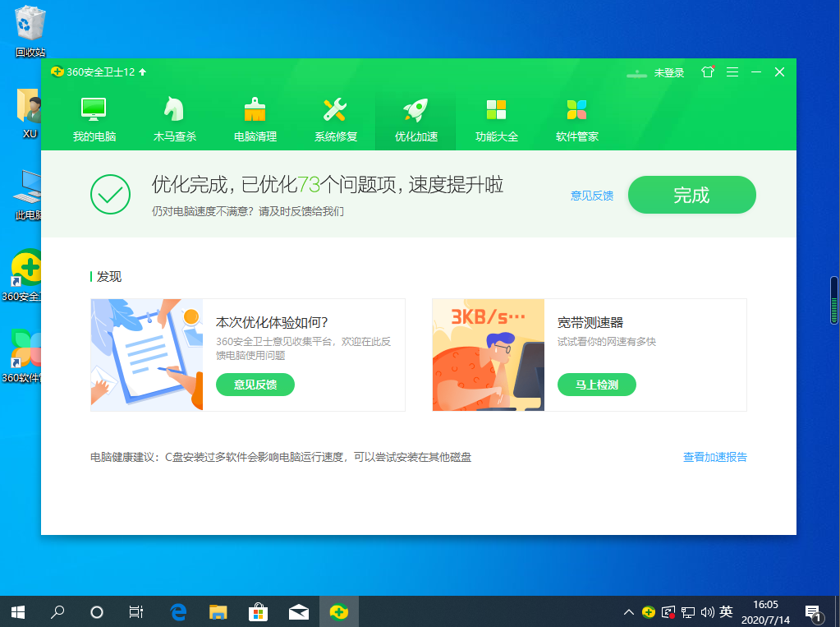Open the 电脑清理 broom icon

click(255, 110)
